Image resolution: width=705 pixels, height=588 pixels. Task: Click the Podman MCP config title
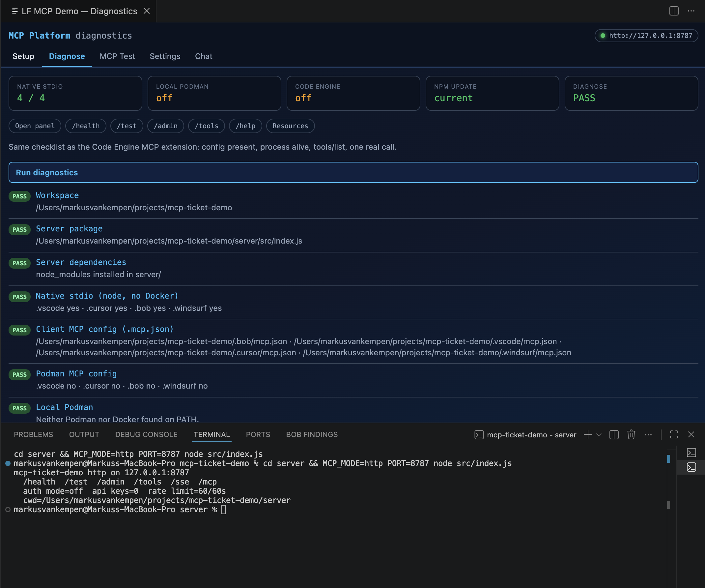pos(76,374)
